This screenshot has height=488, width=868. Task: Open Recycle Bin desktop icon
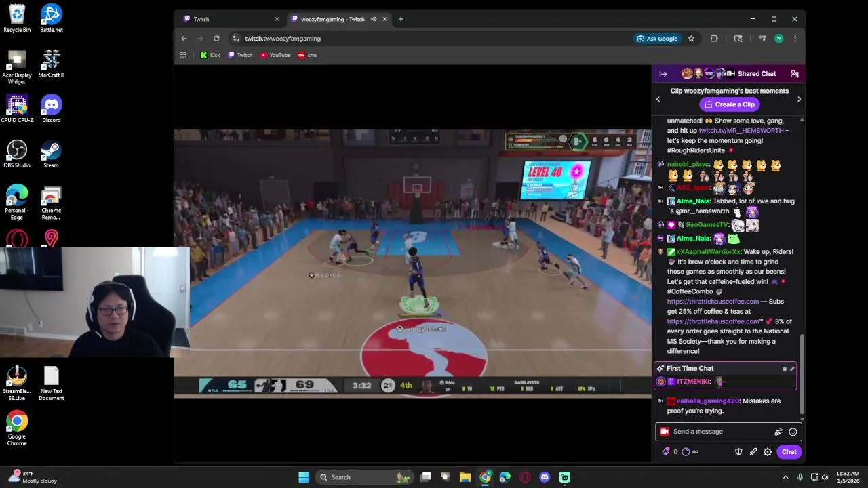point(17,19)
